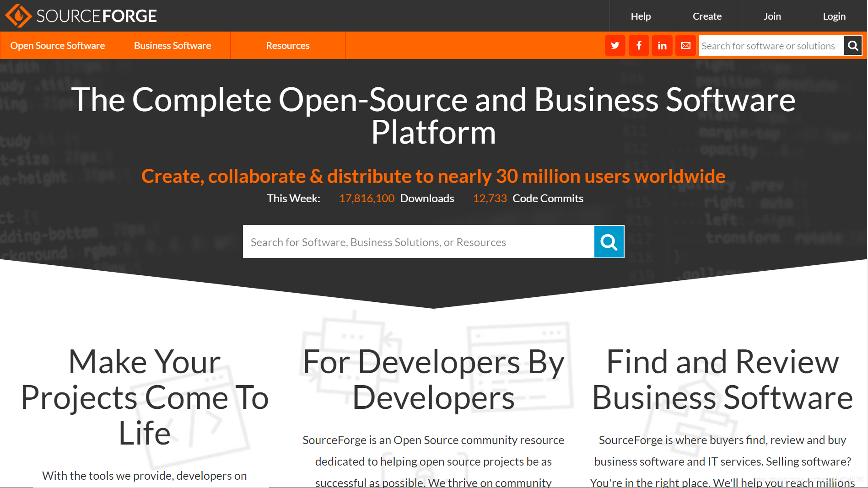Click 'Make Your Projects Come To Life' heading
The height and width of the screenshot is (488, 868).
pos(145,397)
